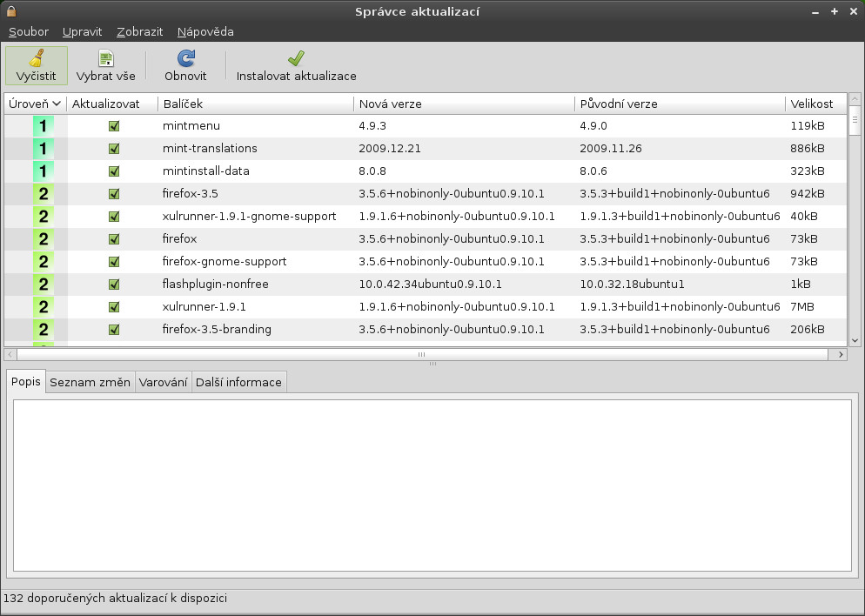
Task: Switch to the Varování tab
Action: tap(163, 382)
